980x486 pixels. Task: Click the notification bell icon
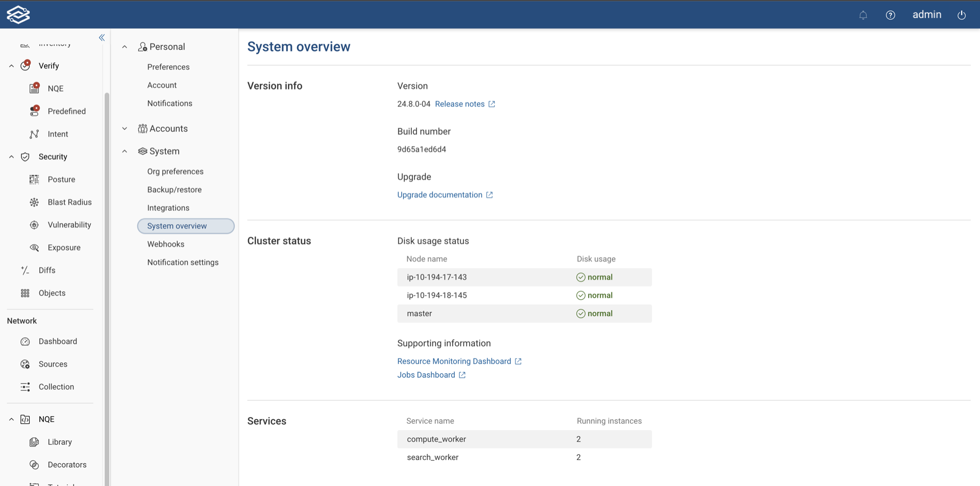pos(863,15)
